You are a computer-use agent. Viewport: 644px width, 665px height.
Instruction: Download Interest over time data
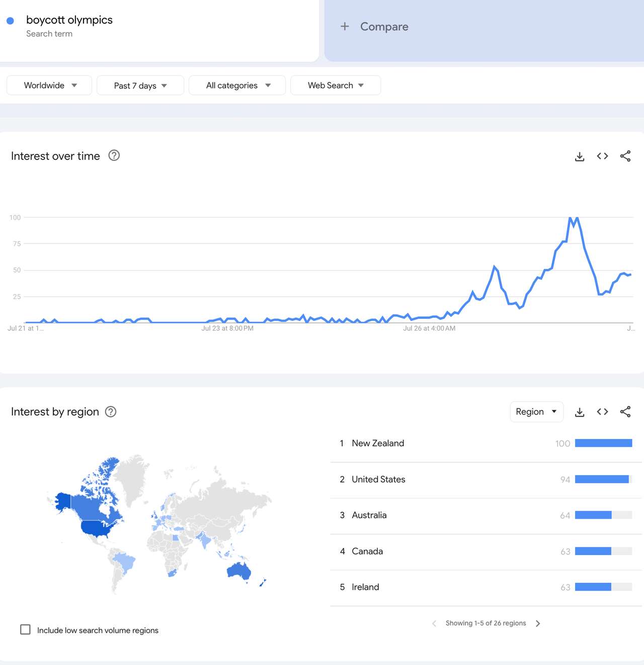pyautogui.click(x=580, y=156)
